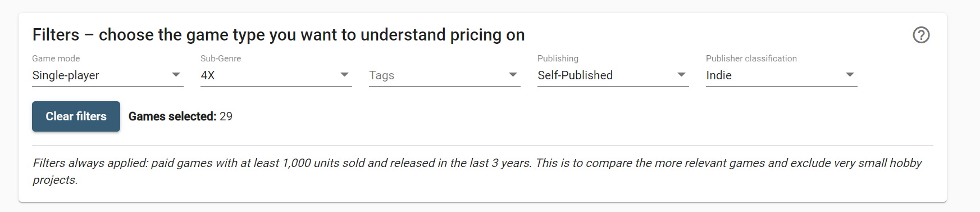The height and width of the screenshot is (212, 980).
Task: Click the Indie classification value
Action: [x=719, y=75]
